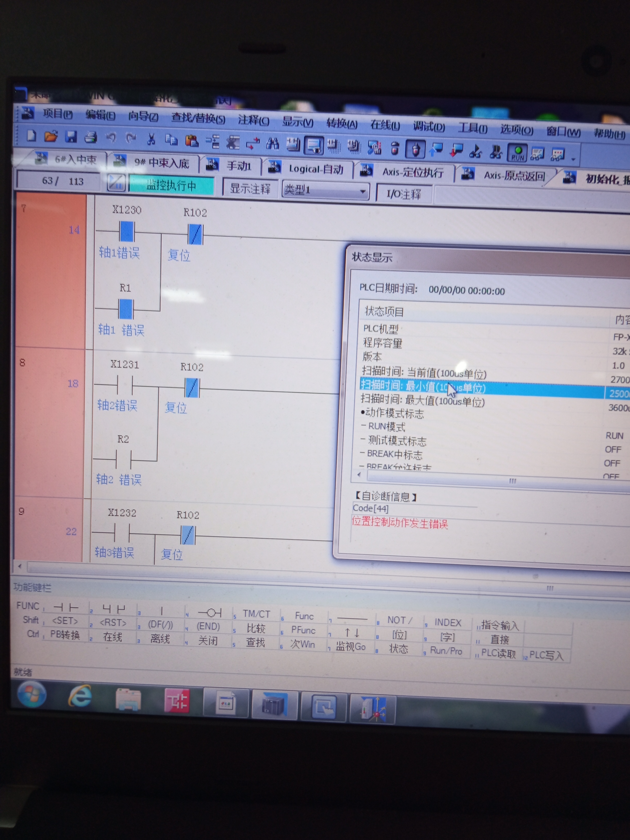Click the New file toolbar icon
Viewport: 630px width, 840px height.
pyautogui.click(x=31, y=136)
